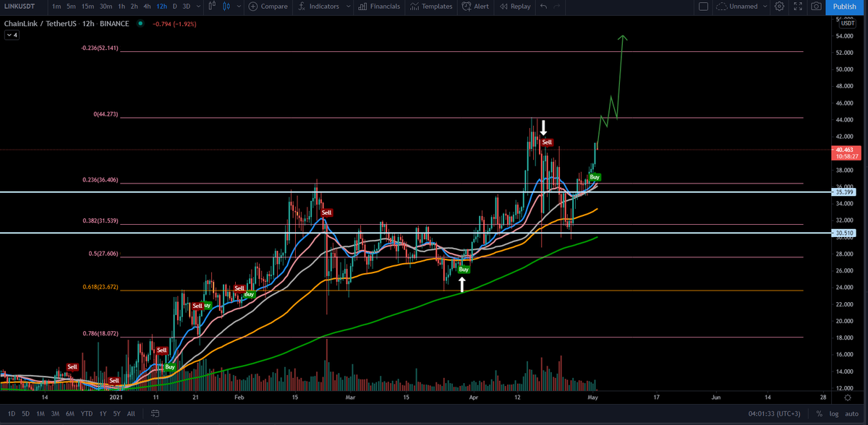This screenshot has width=868, height=425.
Task: Select the 3D timeframe
Action: click(187, 7)
